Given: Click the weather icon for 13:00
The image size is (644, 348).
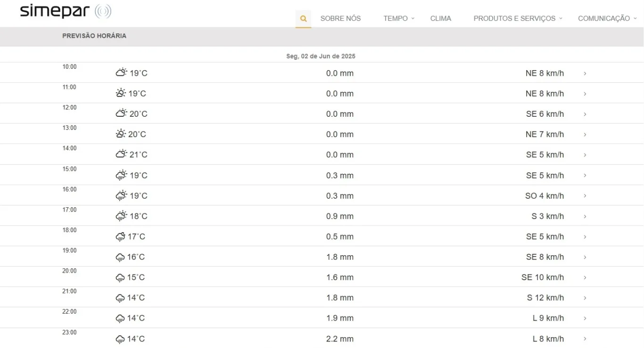Looking at the screenshot, I should click(121, 134).
